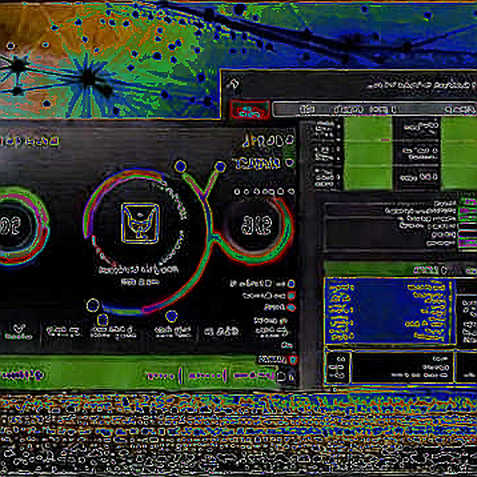Click the arrow icon at the right window's corner

click(232, 84)
